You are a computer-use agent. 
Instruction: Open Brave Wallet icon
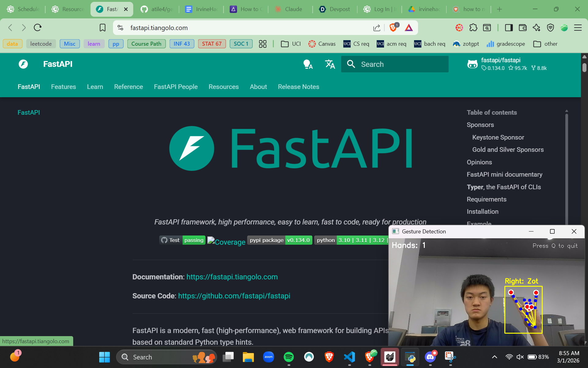pos(523,28)
